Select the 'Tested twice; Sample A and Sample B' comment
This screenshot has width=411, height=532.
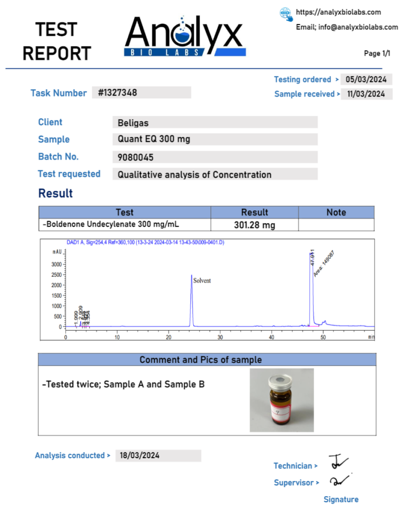tap(123, 384)
